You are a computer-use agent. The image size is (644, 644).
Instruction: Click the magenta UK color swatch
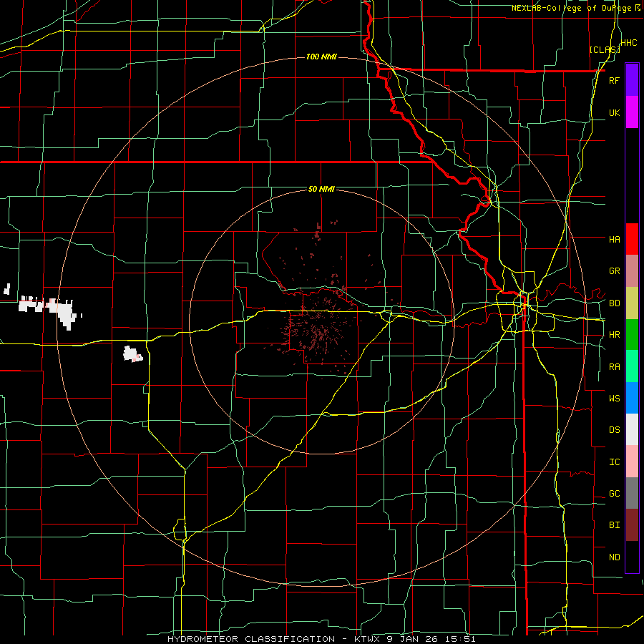pyautogui.click(x=632, y=112)
